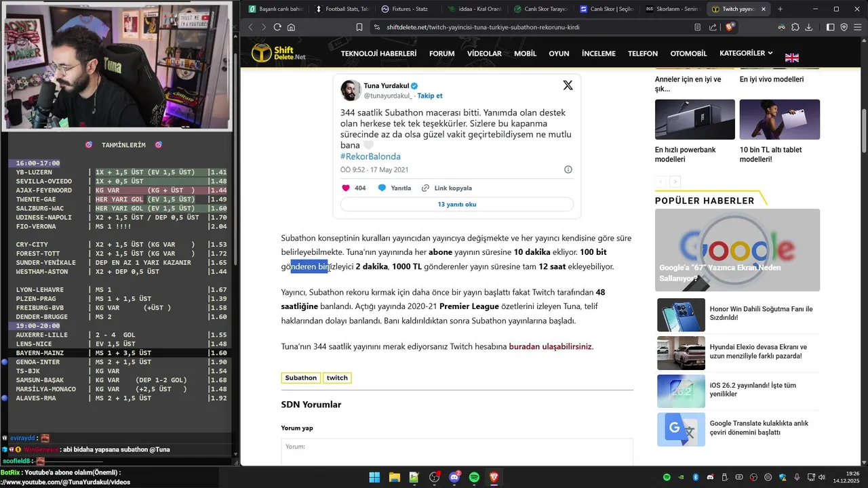The height and width of the screenshot is (488, 868).
Task: Open the İNCELEME menu item
Action: coord(598,54)
